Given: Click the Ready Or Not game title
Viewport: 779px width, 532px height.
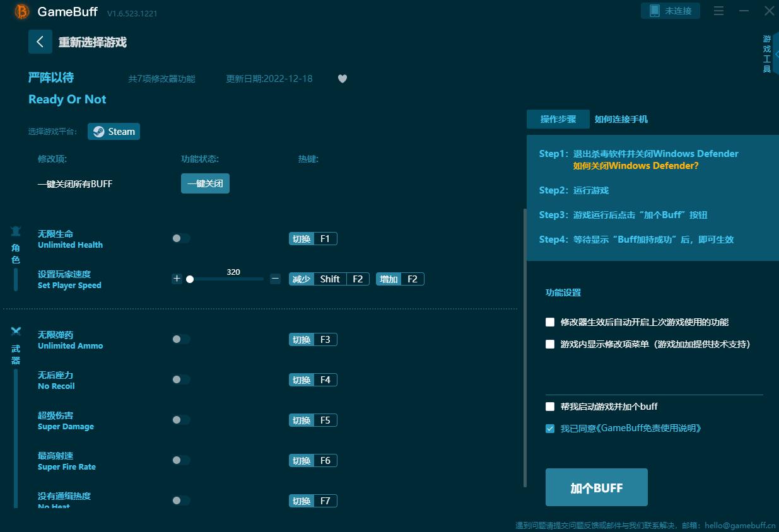Looking at the screenshot, I should click(x=67, y=99).
